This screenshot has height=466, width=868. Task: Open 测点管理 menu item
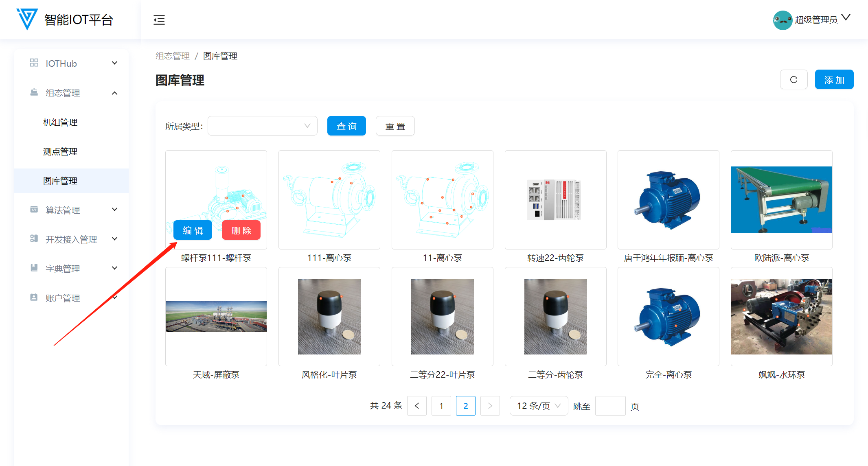coord(60,151)
